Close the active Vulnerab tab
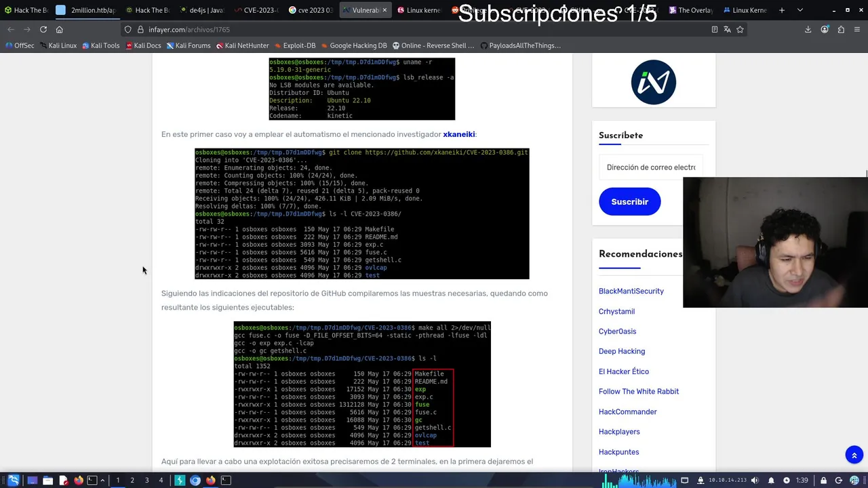The width and height of the screenshot is (868, 488). (385, 10)
